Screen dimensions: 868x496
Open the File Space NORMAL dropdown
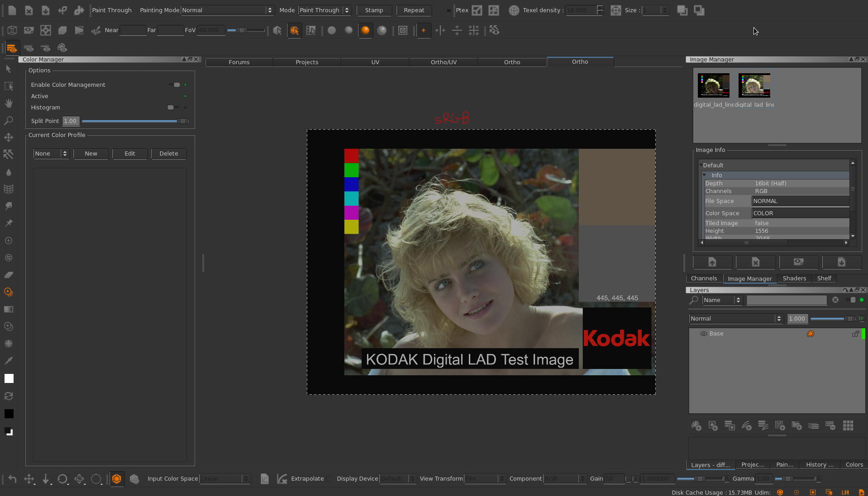(800, 201)
